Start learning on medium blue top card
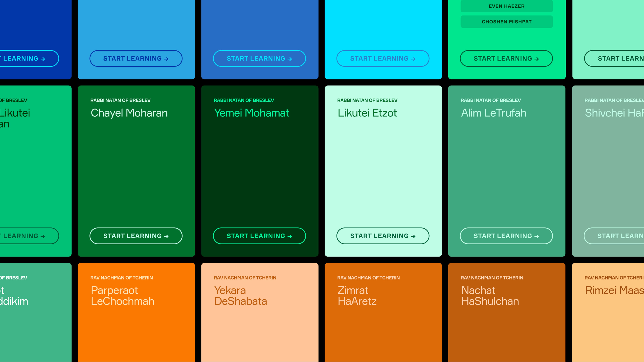This screenshot has height=362, width=644. coord(259,58)
